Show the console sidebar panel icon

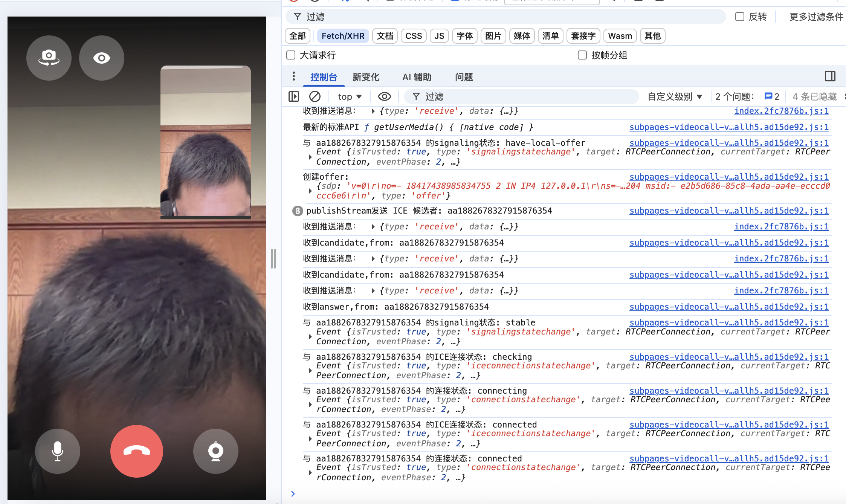click(x=294, y=97)
